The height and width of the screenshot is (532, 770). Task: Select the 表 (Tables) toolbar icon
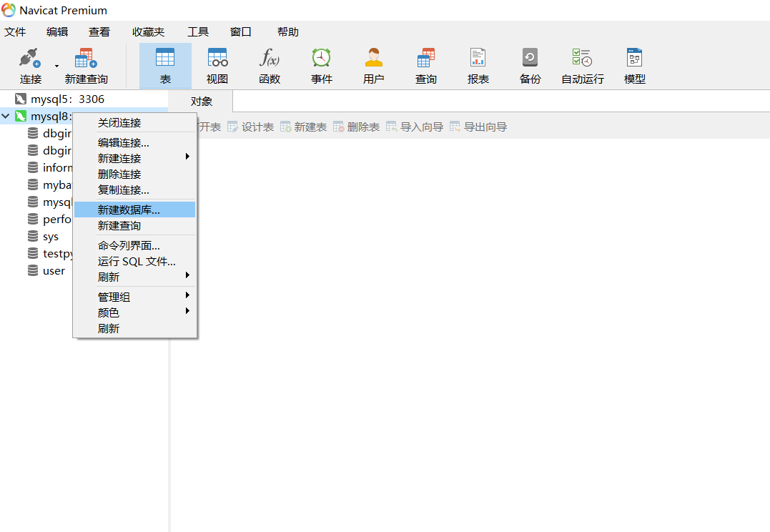(164, 64)
